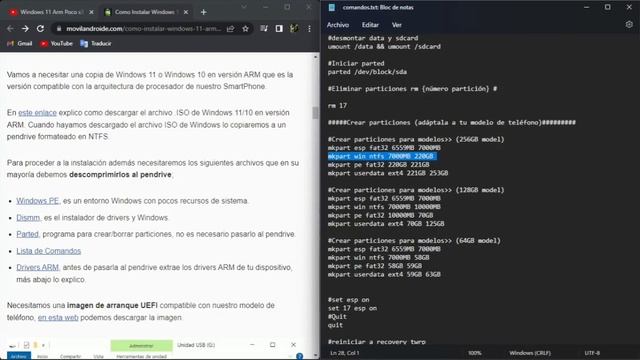Minimize the Unidad USB Explorer window
The height and width of the screenshot is (360, 640).
(x=252, y=345)
